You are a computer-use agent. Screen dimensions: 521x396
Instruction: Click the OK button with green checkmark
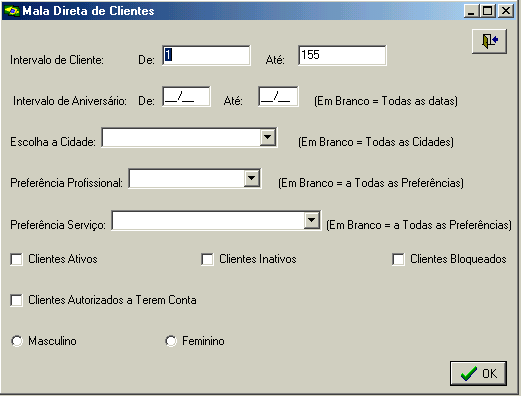[478, 373]
